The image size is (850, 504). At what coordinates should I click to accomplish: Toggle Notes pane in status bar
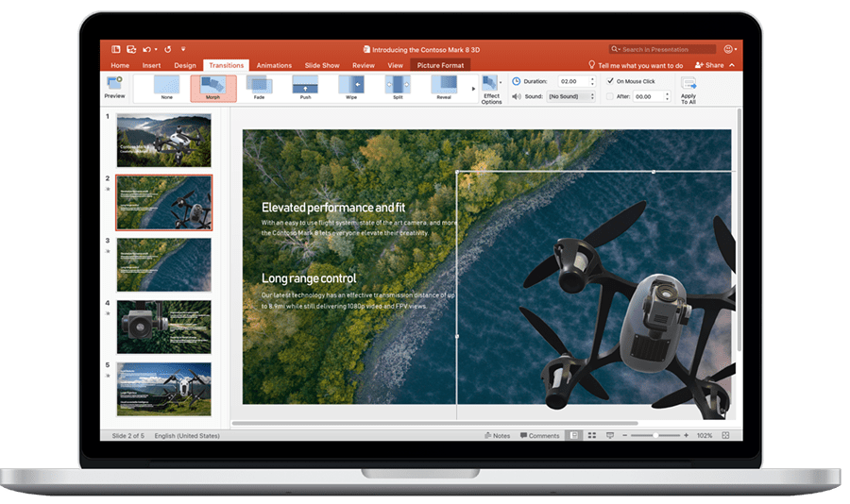(x=498, y=436)
